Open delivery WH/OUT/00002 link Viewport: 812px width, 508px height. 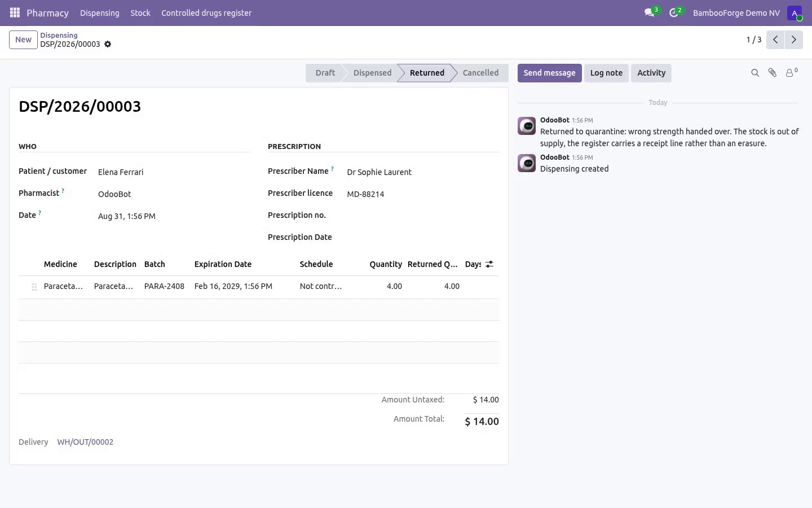[x=85, y=442]
